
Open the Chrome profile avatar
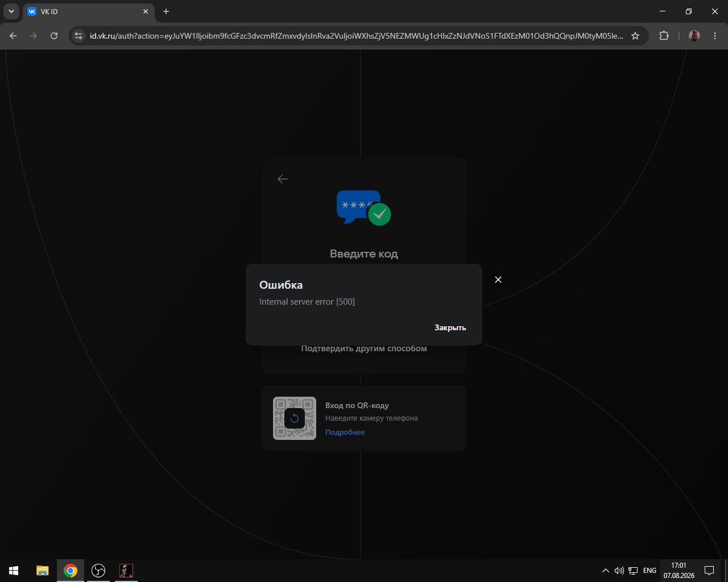click(x=694, y=36)
